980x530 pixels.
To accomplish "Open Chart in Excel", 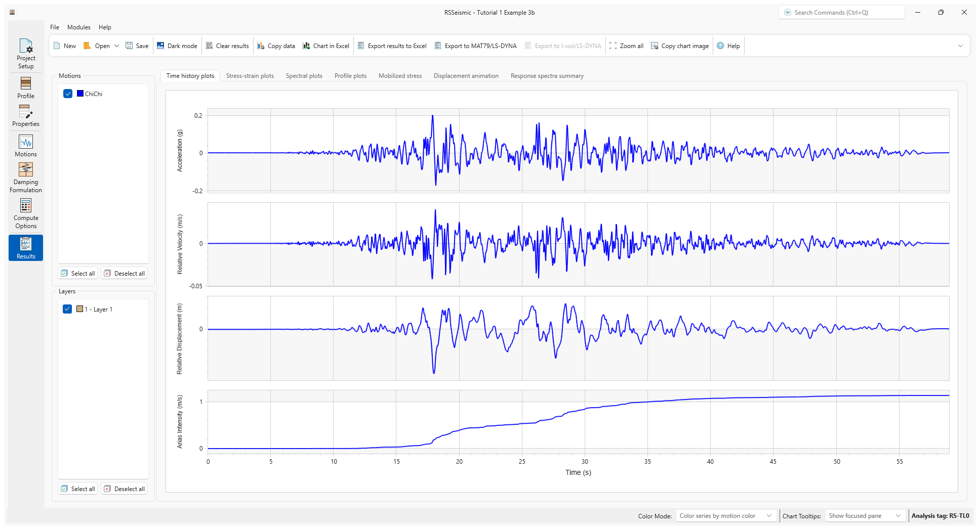I will click(326, 46).
